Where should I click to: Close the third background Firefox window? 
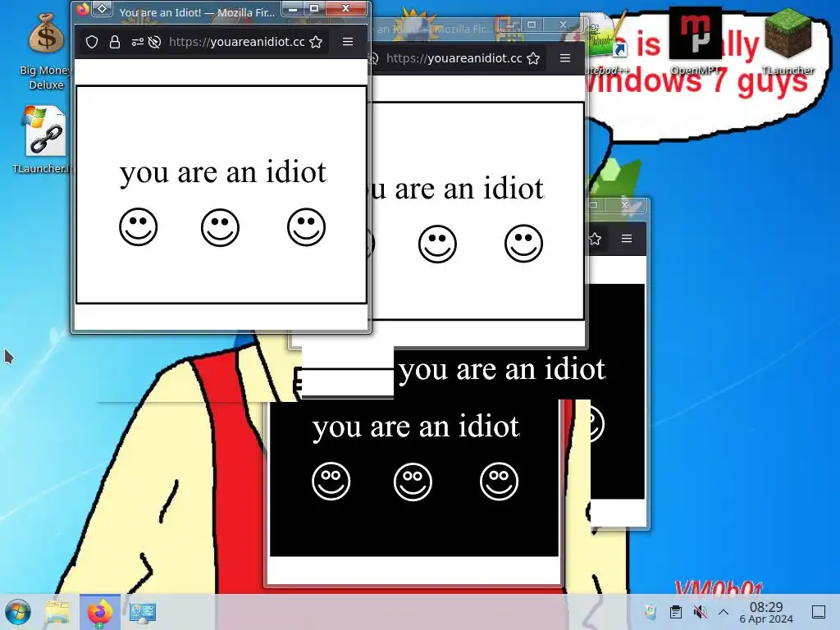pos(624,205)
